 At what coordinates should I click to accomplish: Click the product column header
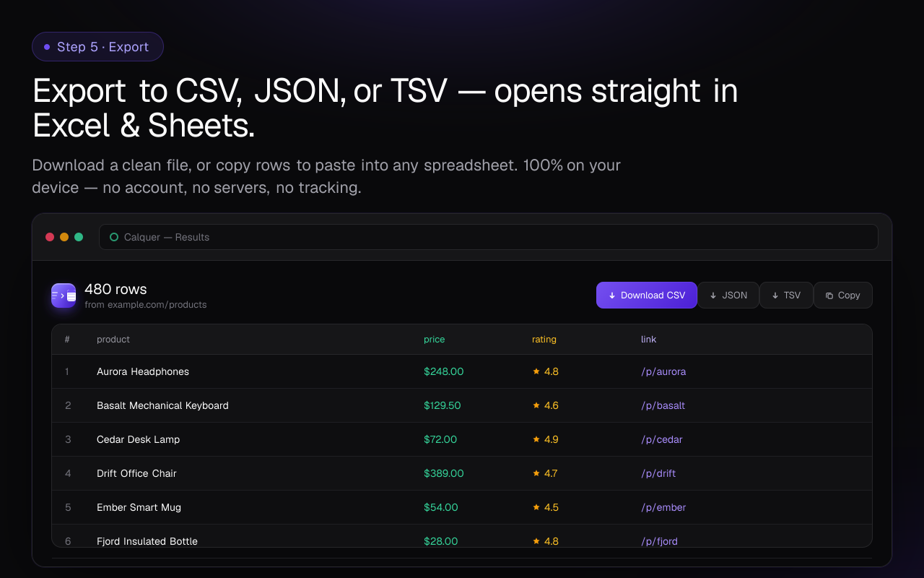pyautogui.click(x=113, y=340)
